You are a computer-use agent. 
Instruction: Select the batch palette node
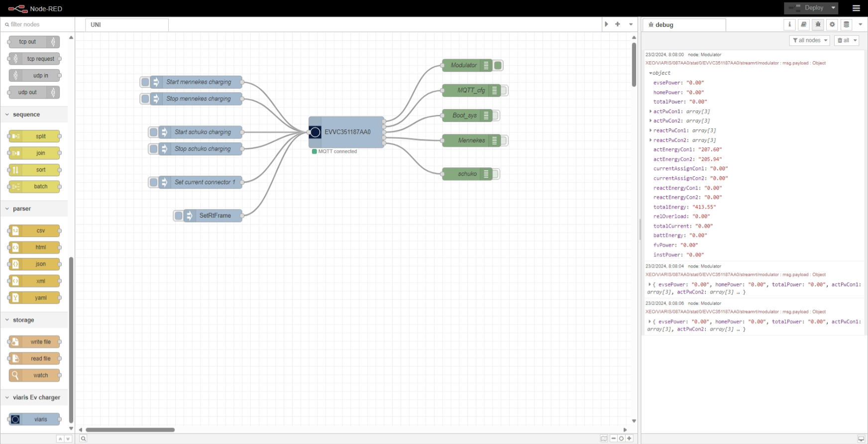(x=34, y=187)
